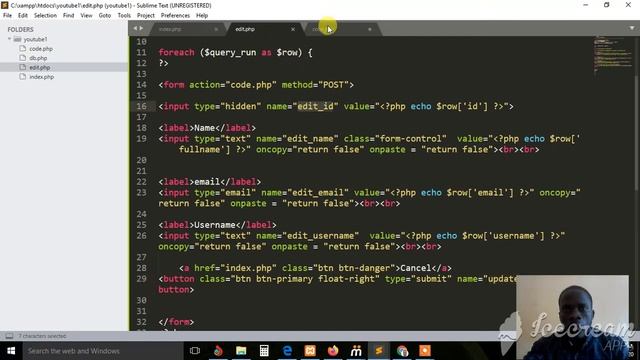This screenshot has width=640, height=360.
Task: Click line number 16 in gutter
Action: point(141,106)
